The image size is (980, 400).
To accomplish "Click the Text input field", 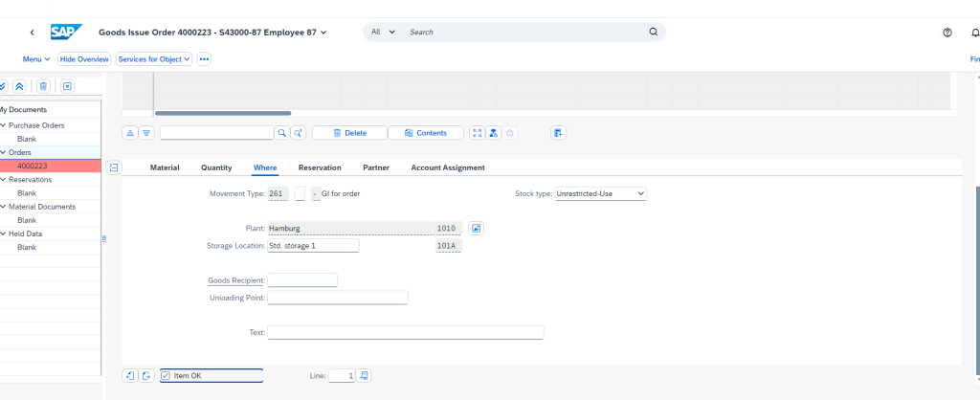I will tap(406, 332).
